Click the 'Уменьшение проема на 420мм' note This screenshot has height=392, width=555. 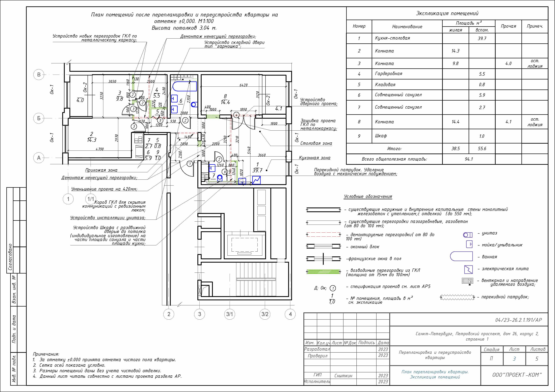tap(104, 189)
